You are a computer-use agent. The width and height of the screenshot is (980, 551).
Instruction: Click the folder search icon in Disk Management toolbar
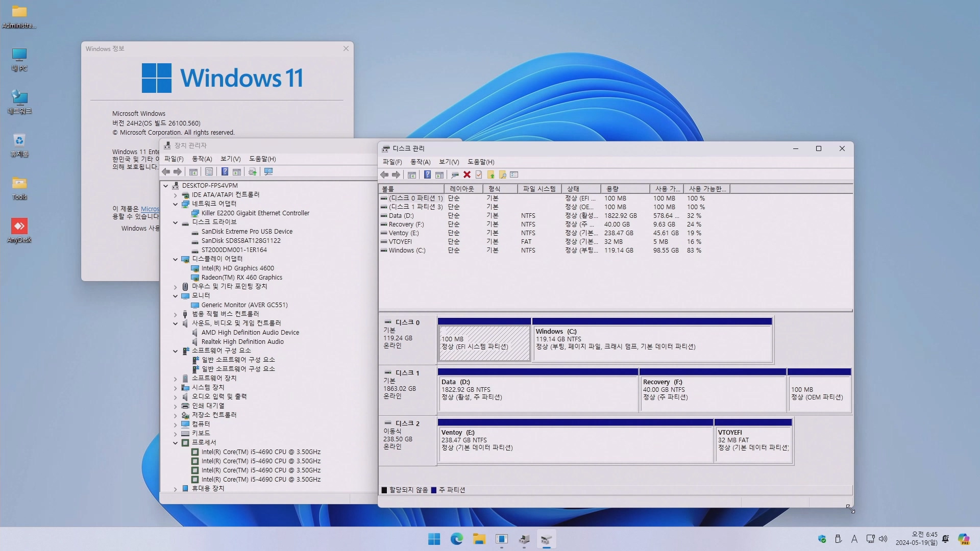(502, 175)
